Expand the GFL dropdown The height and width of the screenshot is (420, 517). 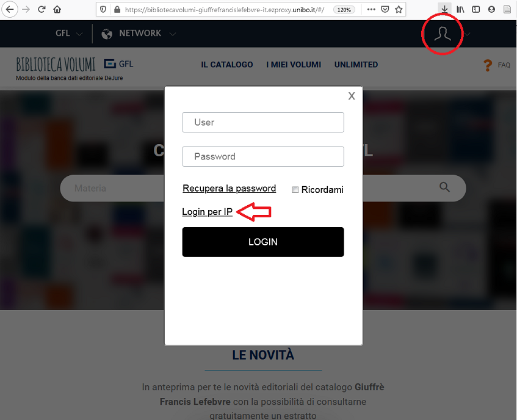point(69,34)
